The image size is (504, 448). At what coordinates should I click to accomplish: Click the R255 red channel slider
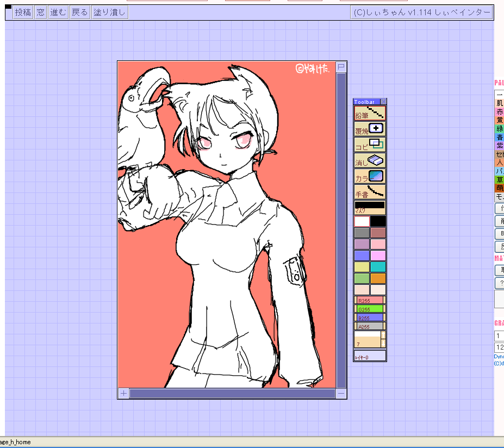[x=370, y=300]
